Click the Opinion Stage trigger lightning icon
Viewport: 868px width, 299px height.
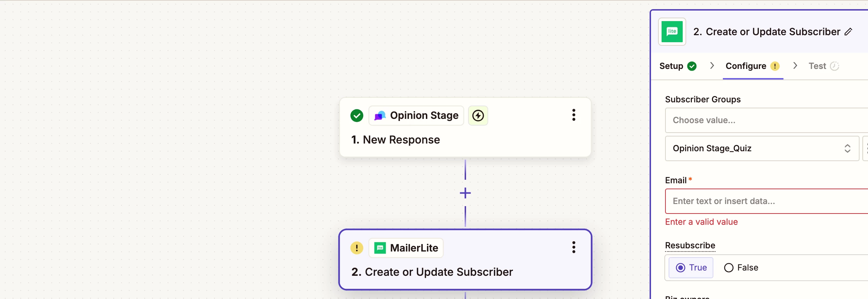pyautogui.click(x=478, y=115)
